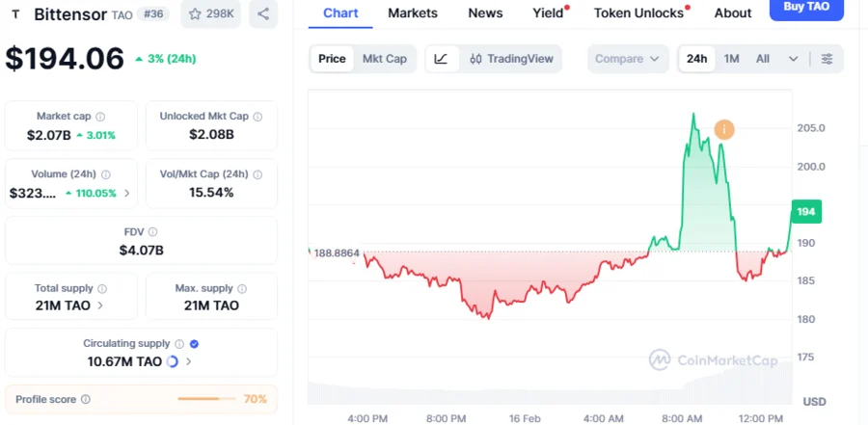Expand the Volume (24h) details arrow
This screenshot has height=425, width=868.
tap(126, 193)
